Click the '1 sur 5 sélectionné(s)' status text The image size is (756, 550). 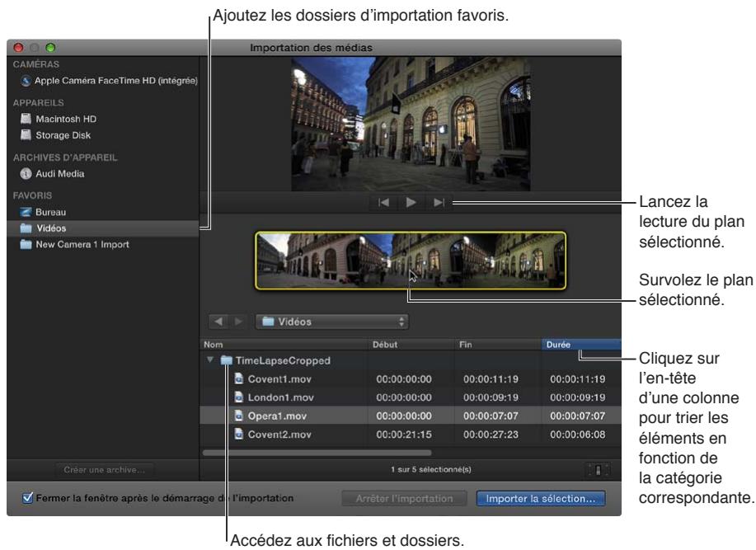(x=431, y=469)
